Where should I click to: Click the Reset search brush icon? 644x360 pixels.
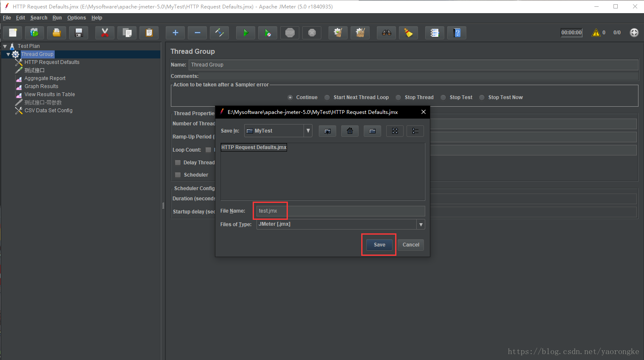408,33
